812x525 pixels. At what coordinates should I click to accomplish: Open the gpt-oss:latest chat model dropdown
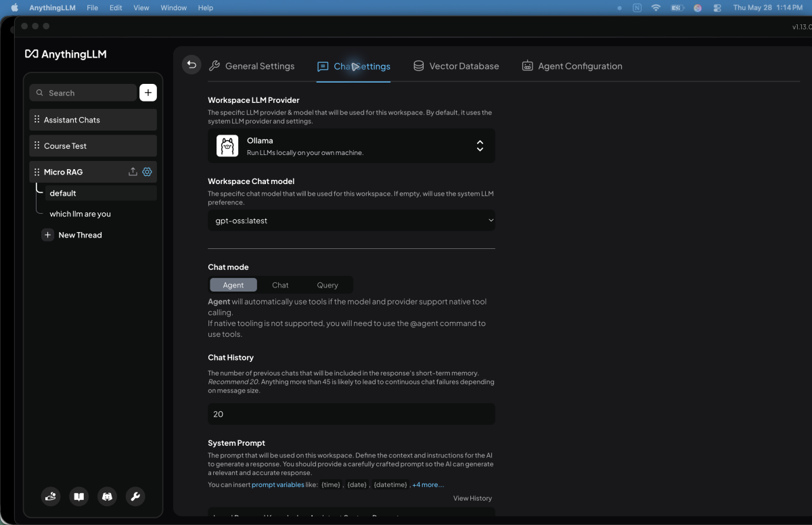[x=351, y=221]
